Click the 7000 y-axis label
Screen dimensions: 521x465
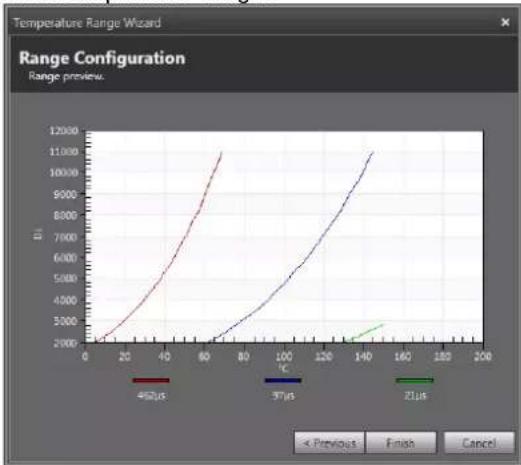click(65, 237)
